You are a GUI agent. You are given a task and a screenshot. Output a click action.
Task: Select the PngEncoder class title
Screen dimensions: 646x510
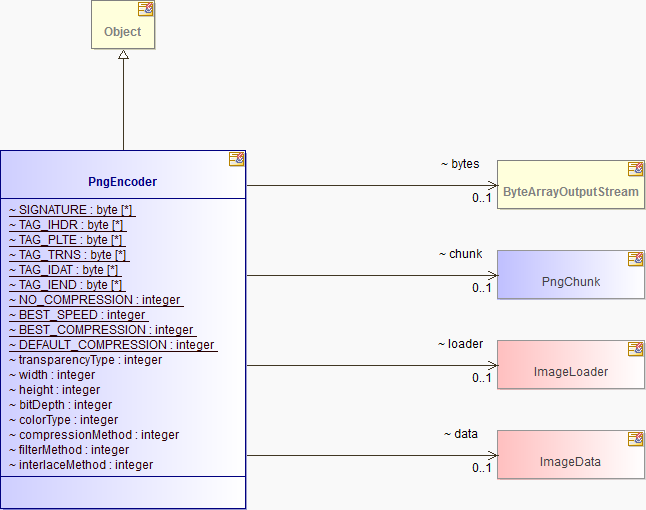point(122,182)
